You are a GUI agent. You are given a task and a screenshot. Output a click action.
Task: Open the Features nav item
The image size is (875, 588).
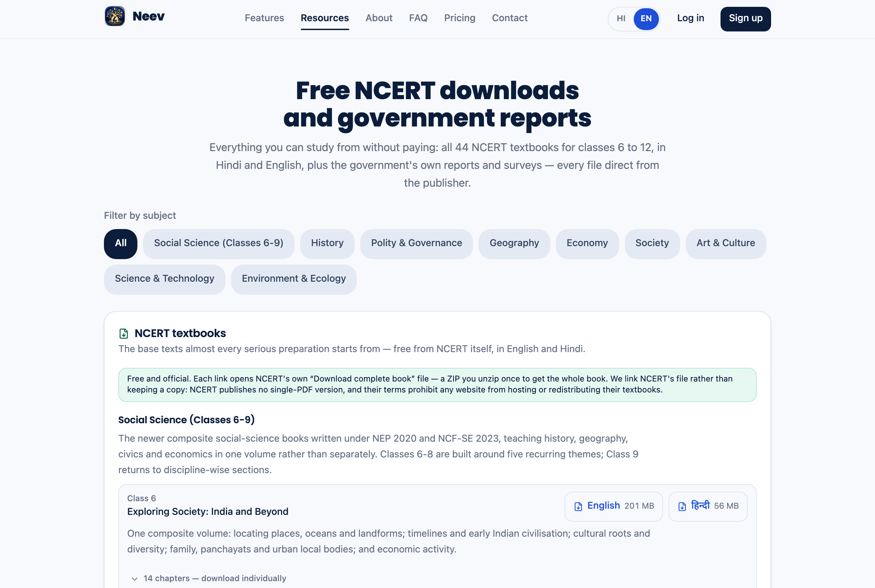(x=264, y=18)
